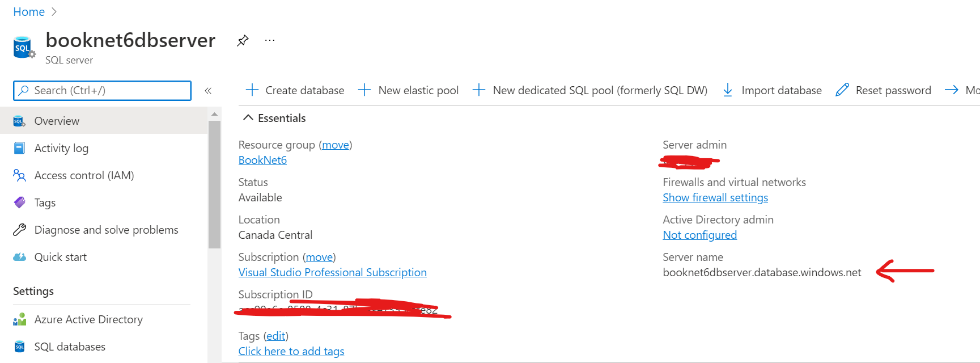The image size is (980, 363).
Task: Collapse the sidebar with double chevron
Action: coord(208,91)
